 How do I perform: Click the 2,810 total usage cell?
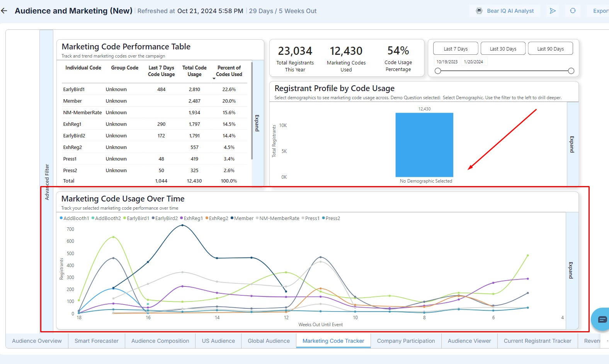click(194, 89)
